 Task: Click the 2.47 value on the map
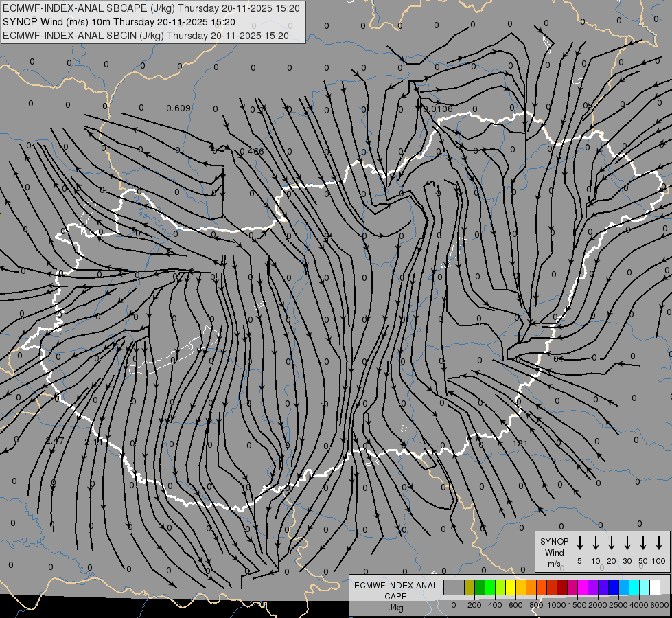55,440
